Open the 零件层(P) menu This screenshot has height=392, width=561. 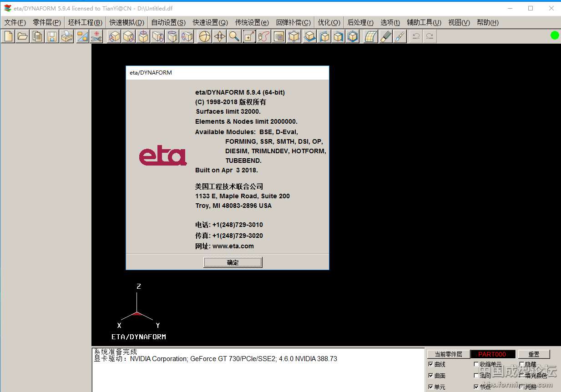tap(47, 22)
